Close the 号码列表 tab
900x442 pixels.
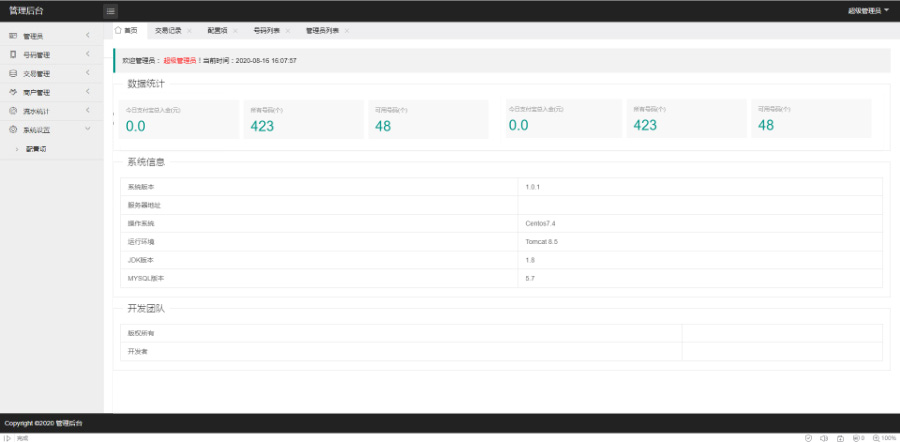287,31
